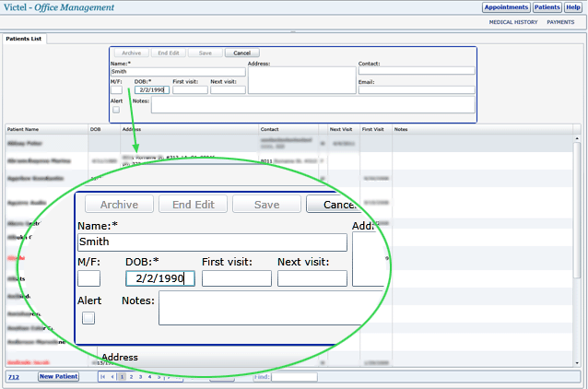
Task: Focus the M/F field in the small unmagnified form
Action: [x=116, y=90]
